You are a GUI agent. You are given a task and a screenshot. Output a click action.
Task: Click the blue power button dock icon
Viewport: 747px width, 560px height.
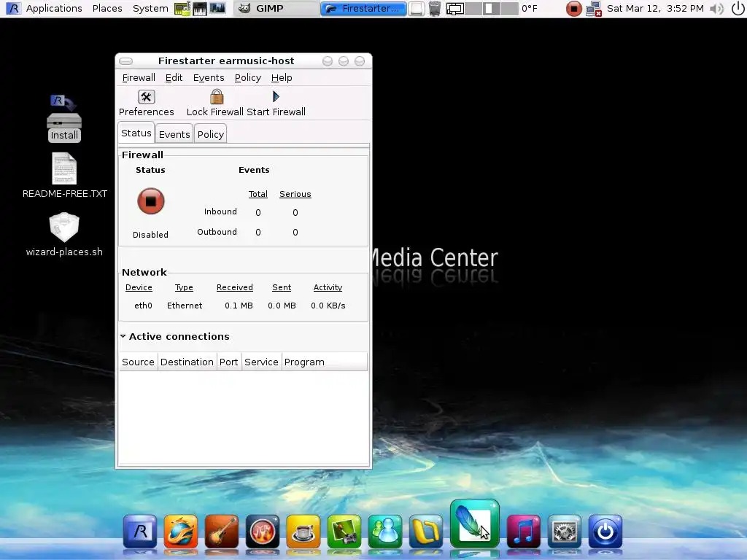tap(605, 531)
